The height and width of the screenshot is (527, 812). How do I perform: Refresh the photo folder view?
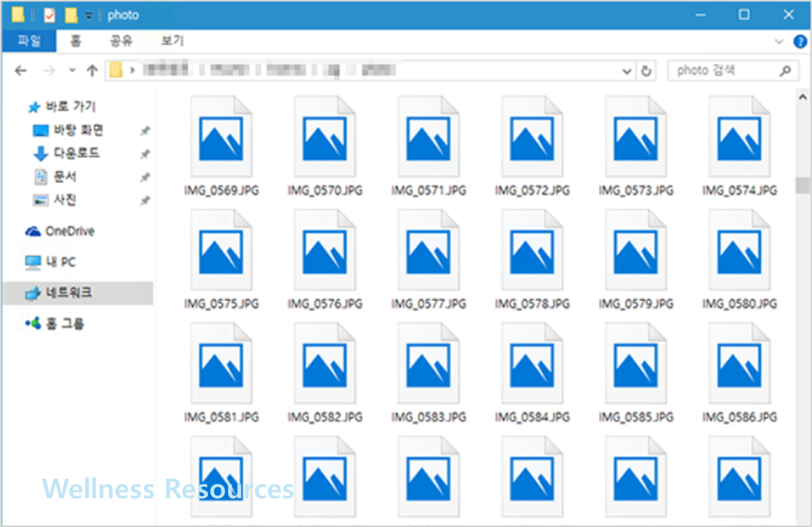(646, 71)
